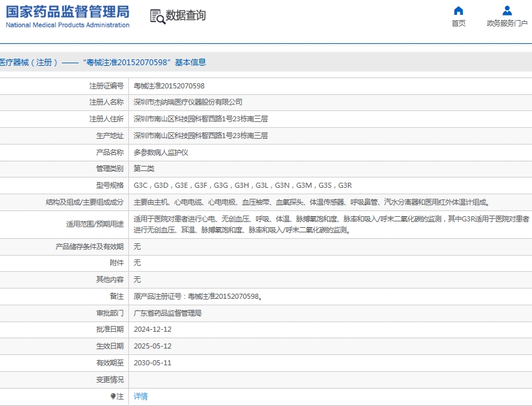Click approval date 2024-12-12

(x=152, y=330)
